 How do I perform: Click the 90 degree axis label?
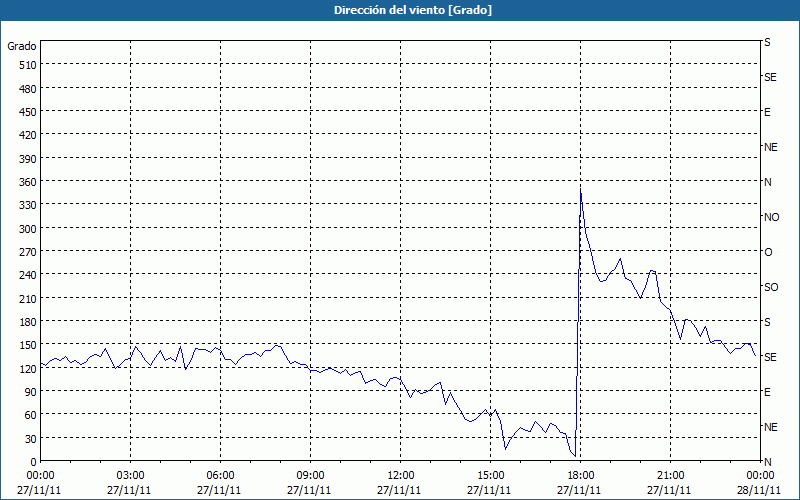[31, 392]
